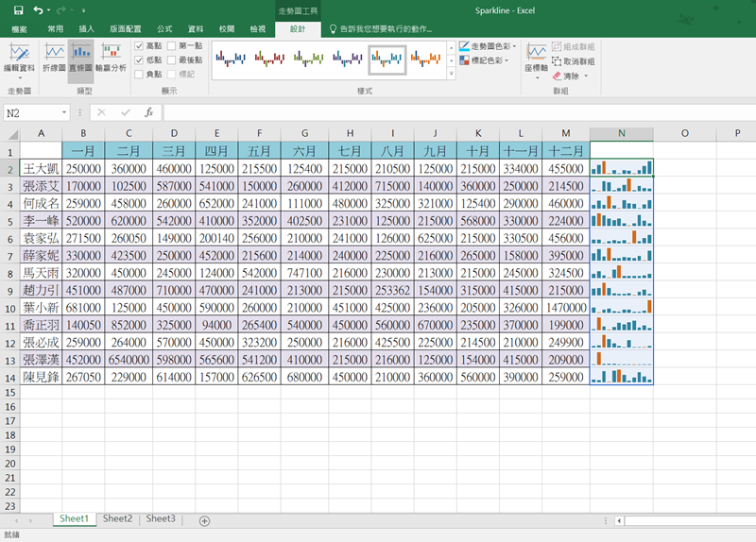Uncheck the 高點 high point checkbox
The width and height of the screenshot is (756, 542).
point(140,45)
